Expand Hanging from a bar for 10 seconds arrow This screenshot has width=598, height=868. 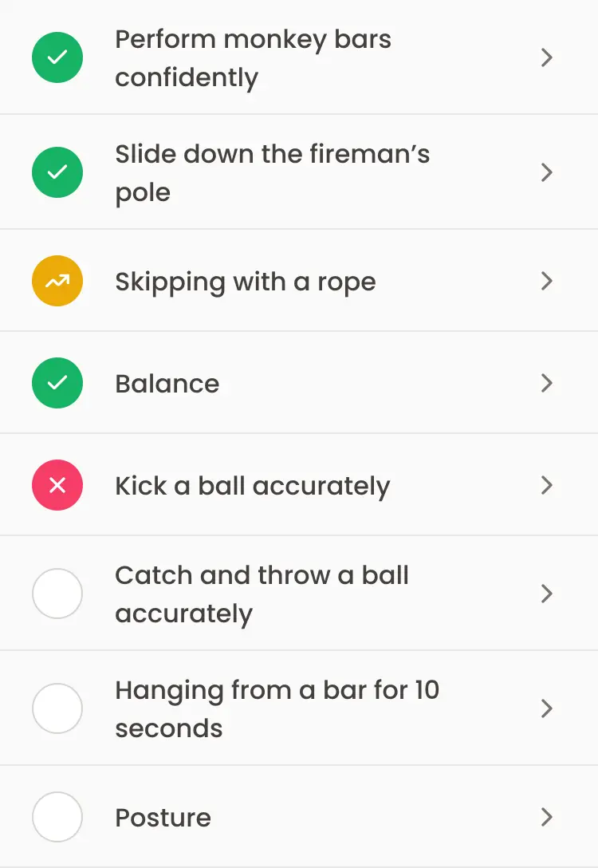click(x=546, y=708)
